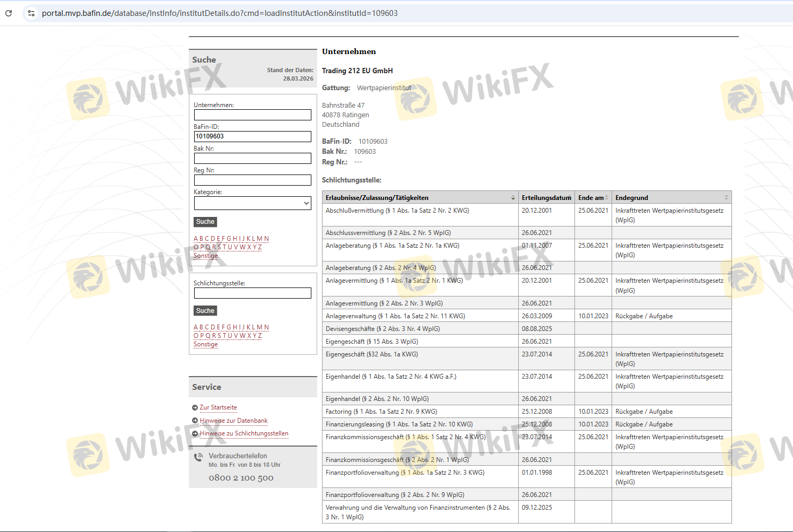
Task: Click the site information icon in address bar
Action: [x=31, y=13]
